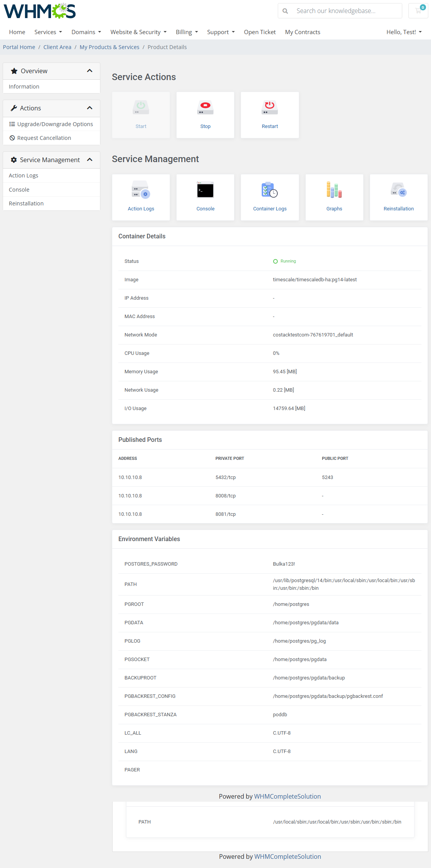Open the Billing dropdown menu
The image size is (431, 868).
pyautogui.click(x=187, y=32)
